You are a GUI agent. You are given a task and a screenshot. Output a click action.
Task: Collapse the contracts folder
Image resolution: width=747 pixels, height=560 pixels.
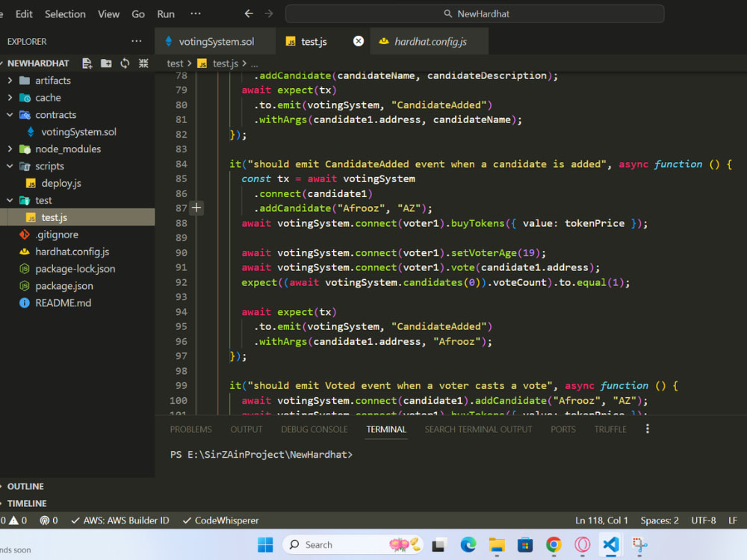tap(55, 115)
